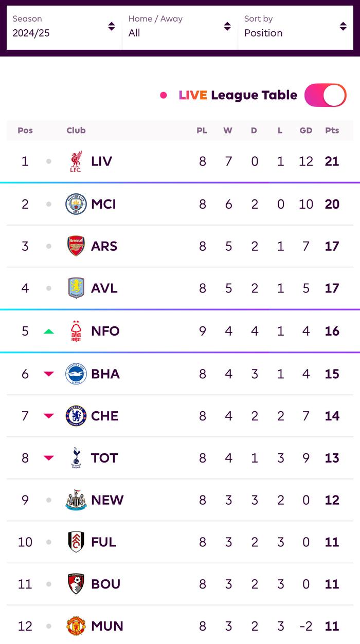Click the Arsenal club crest

(x=76, y=246)
